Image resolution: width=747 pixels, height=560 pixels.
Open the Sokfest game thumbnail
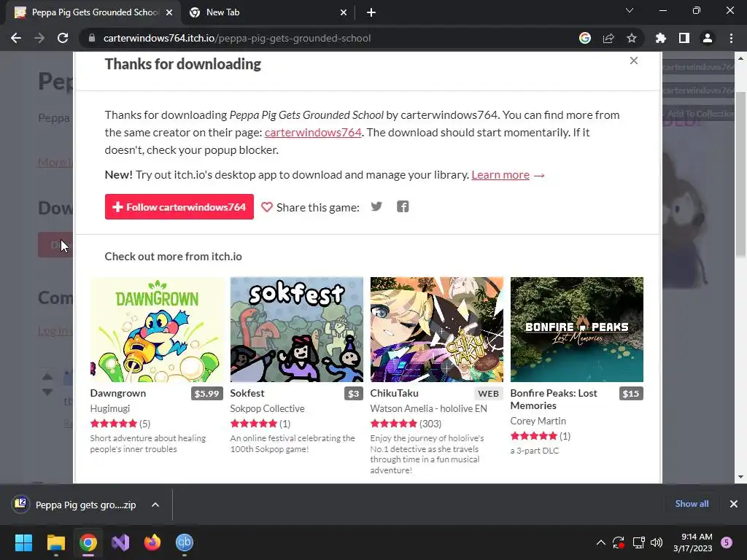297,330
